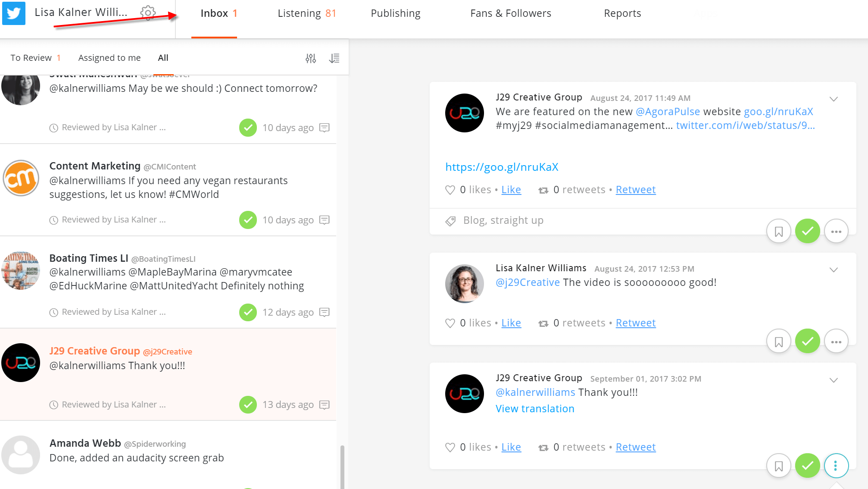868x489 pixels.
Task: Click the Twitter bird profile icon
Action: pyautogui.click(x=14, y=13)
